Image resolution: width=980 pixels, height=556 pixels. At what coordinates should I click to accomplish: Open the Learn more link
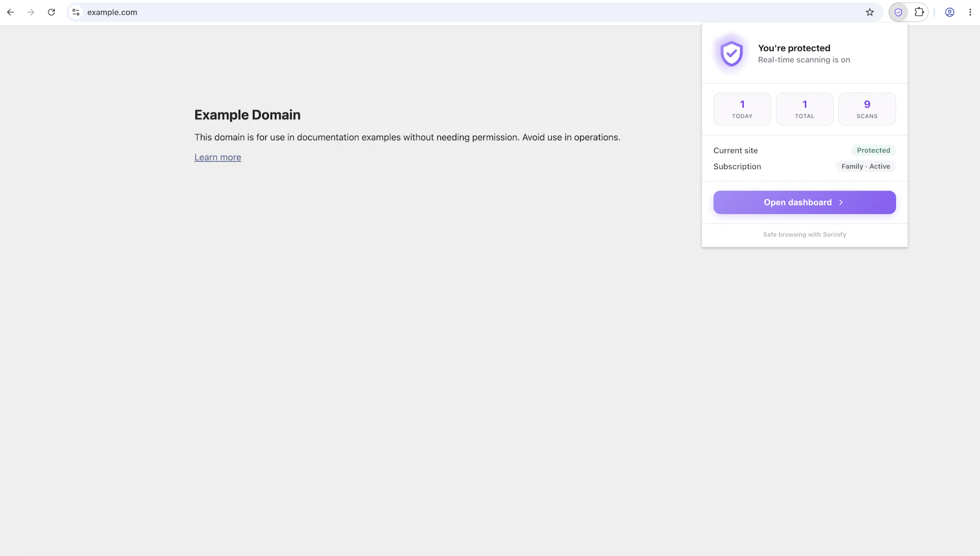(217, 158)
